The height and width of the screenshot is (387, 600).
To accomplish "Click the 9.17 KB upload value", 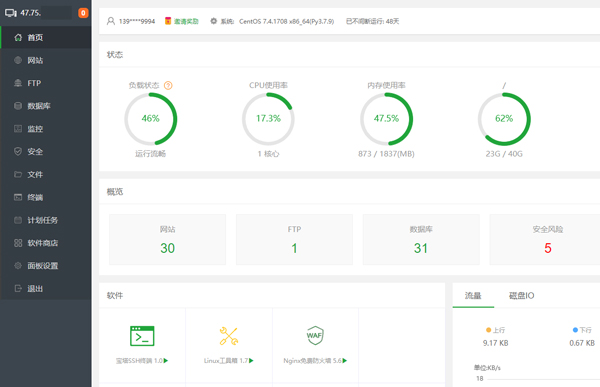I will (x=496, y=343).
